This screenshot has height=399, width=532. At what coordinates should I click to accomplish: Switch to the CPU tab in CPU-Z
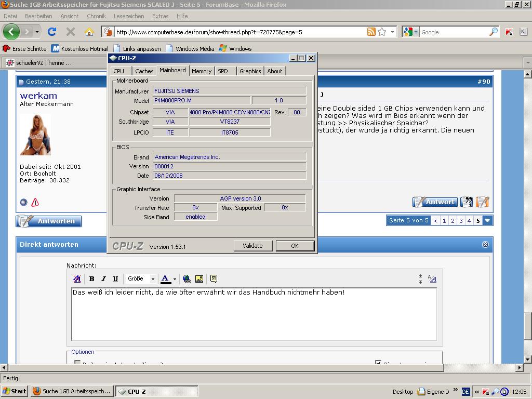[119, 71]
